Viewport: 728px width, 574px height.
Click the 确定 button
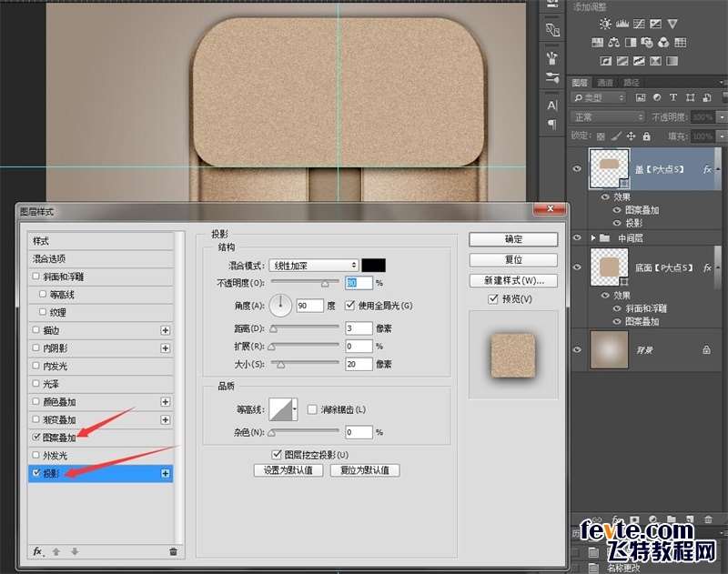tap(513, 239)
